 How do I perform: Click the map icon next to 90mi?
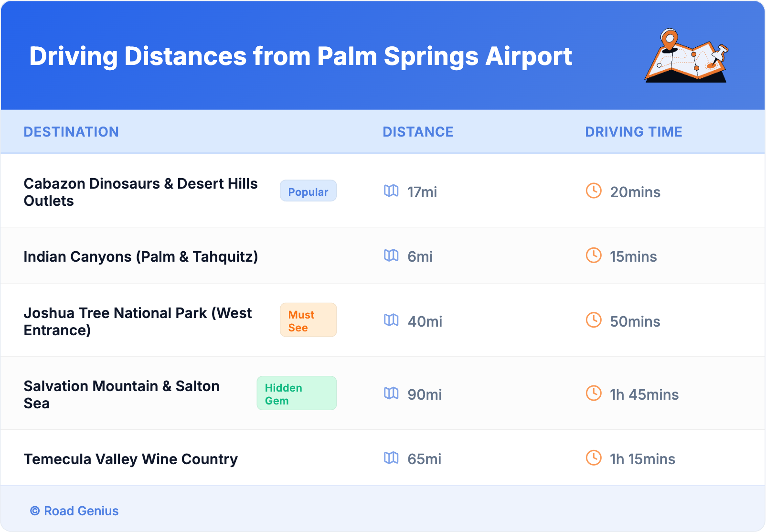pyautogui.click(x=391, y=394)
